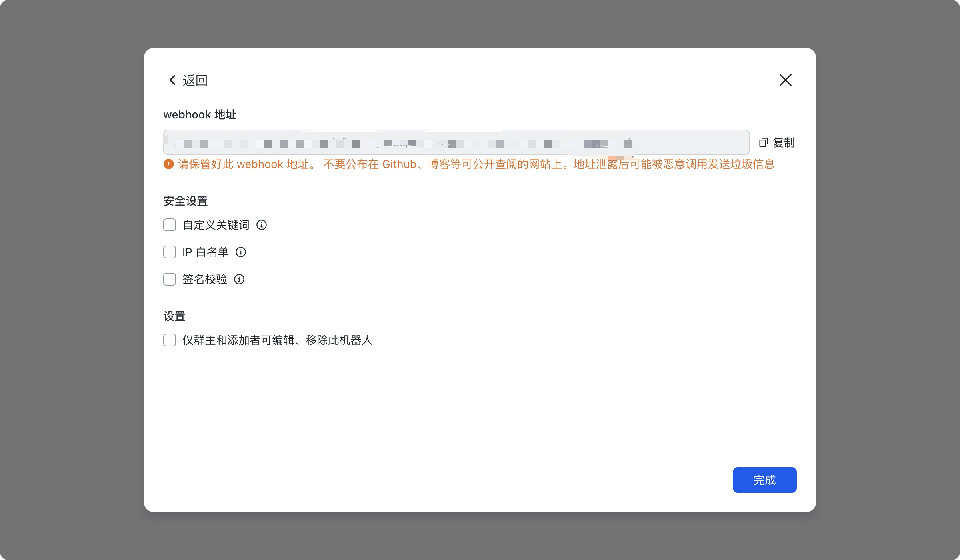
Task: Click the orange warning icon
Action: pyautogui.click(x=169, y=164)
